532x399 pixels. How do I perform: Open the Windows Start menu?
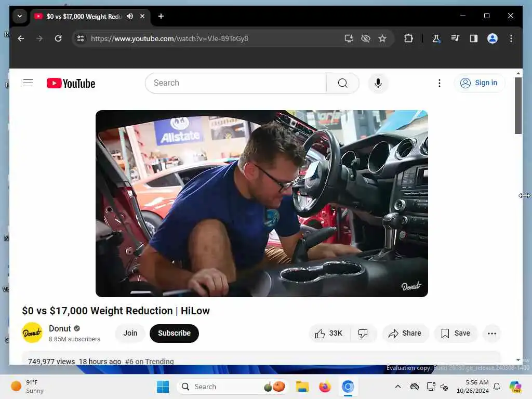coord(163,387)
